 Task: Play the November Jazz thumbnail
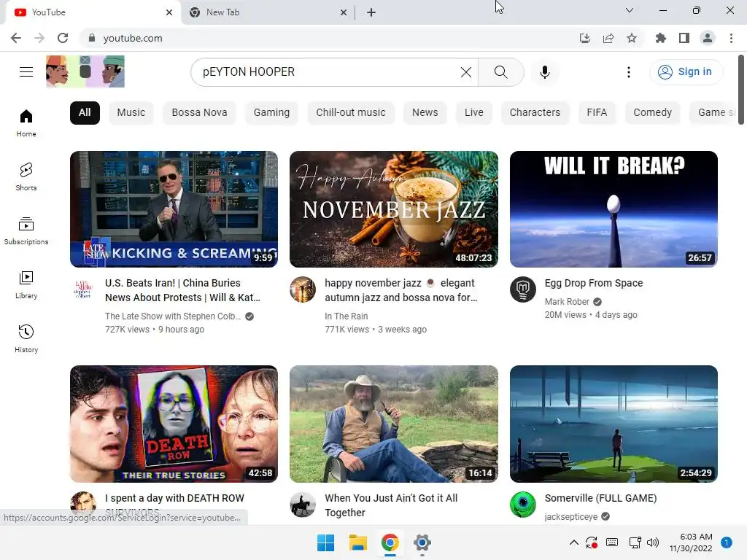point(393,209)
